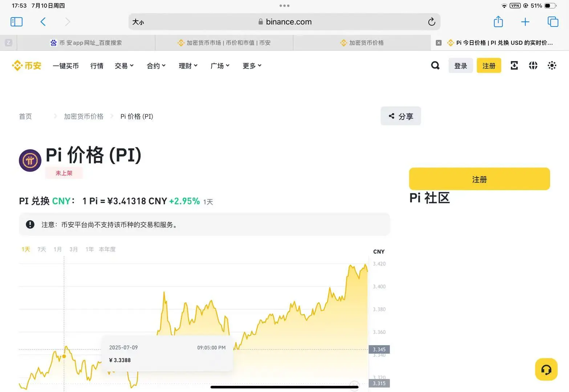Screen dimensions: 569x392
Task: Click the +2.95% price change value
Action: pos(184,201)
